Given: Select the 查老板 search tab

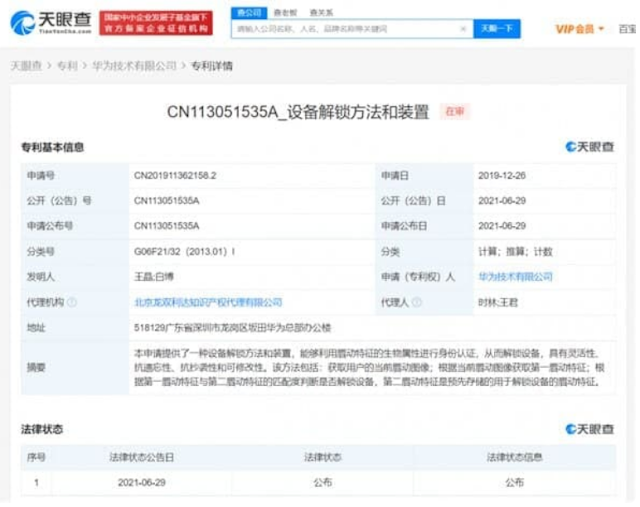Looking at the screenshot, I should (x=285, y=13).
